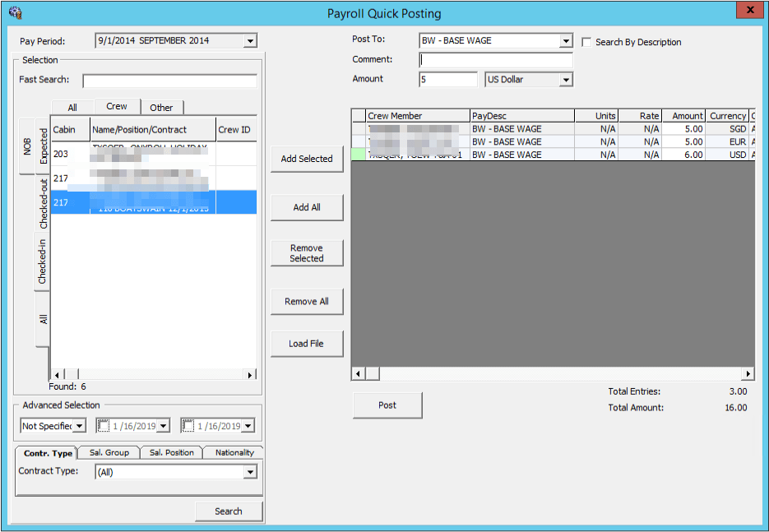Screen dimensions: 769x532
Task: Select the Checked-in sidebar tab
Action: tap(44, 261)
